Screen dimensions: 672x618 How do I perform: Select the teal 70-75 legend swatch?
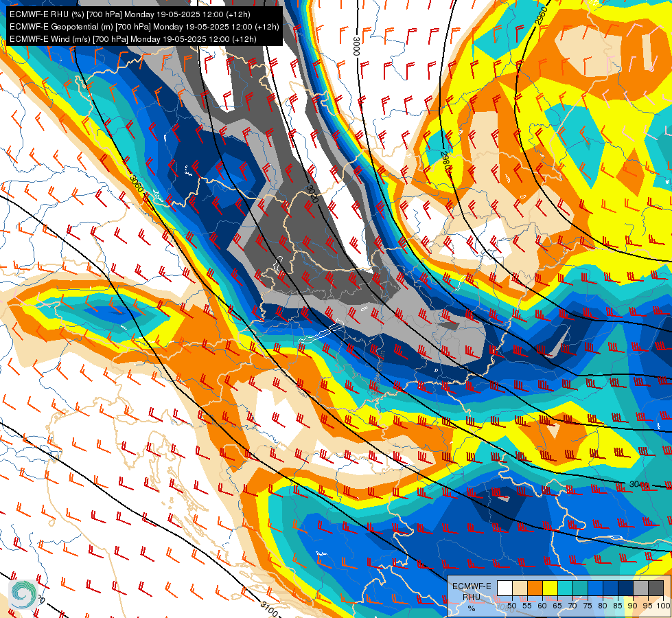click(x=580, y=588)
